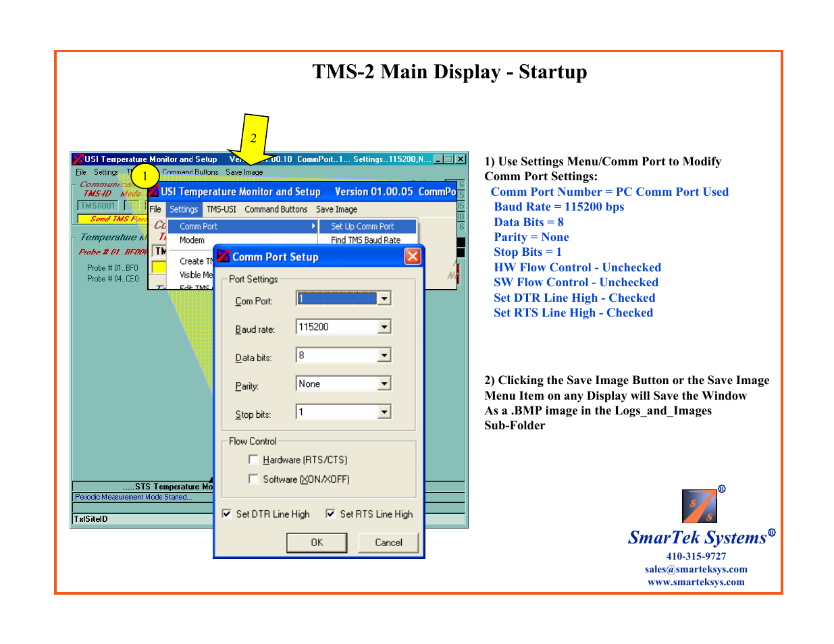Click the Flow Control group label

tap(253, 441)
